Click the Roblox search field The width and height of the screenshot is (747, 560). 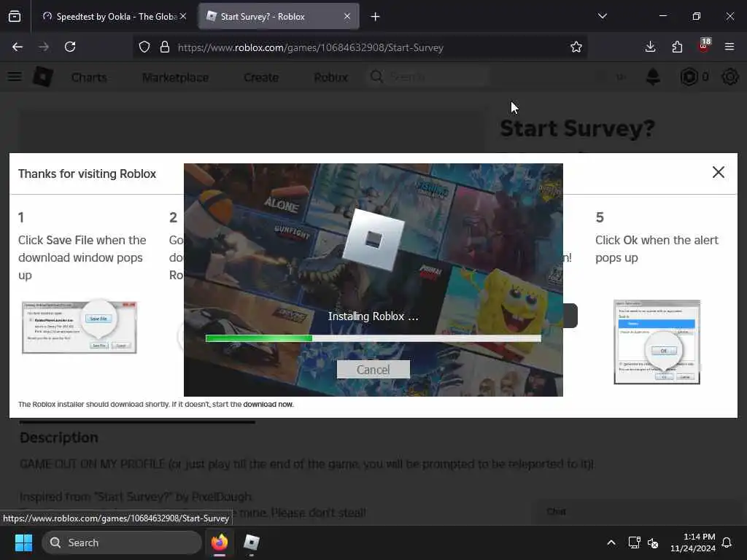(427, 77)
